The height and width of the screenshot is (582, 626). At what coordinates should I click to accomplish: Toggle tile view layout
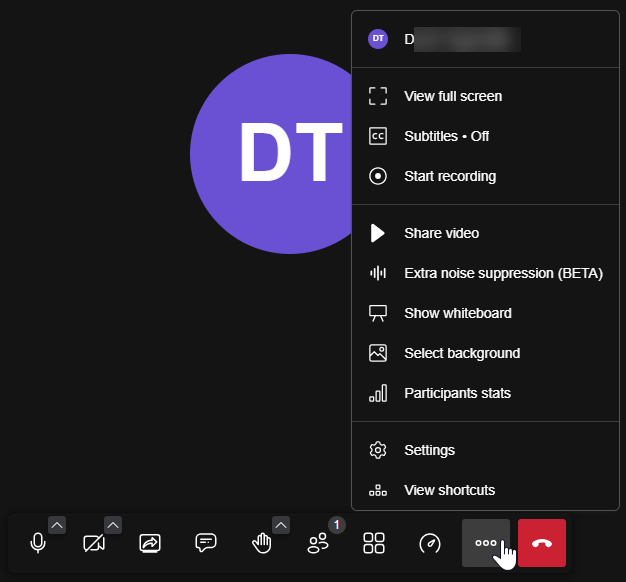374,543
